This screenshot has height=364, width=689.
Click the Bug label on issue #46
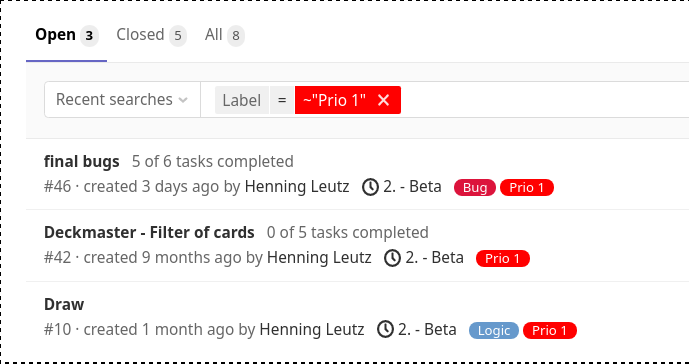click(475, 188)
